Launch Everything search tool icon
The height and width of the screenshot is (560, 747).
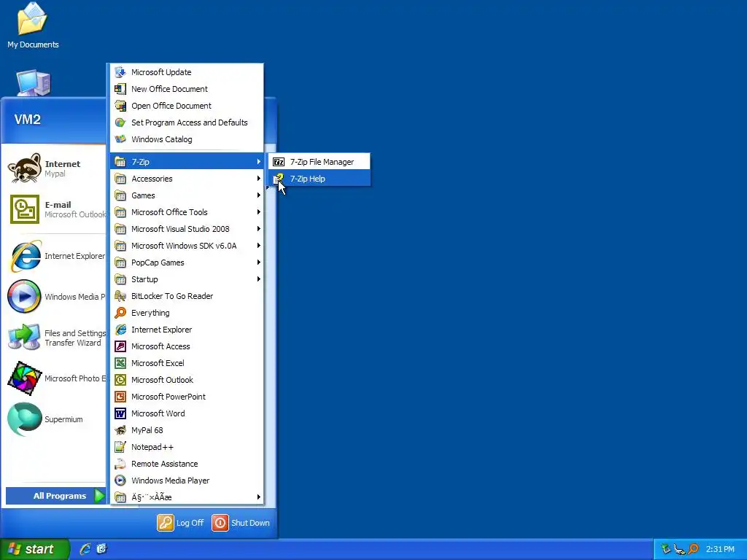tap(120, 313)
